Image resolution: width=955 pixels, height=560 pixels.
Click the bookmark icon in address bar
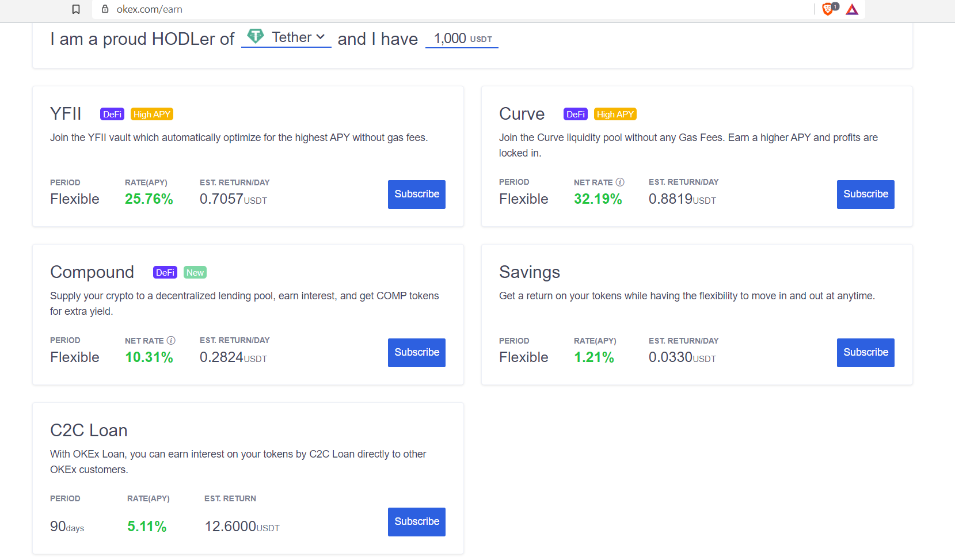[76, 9]
